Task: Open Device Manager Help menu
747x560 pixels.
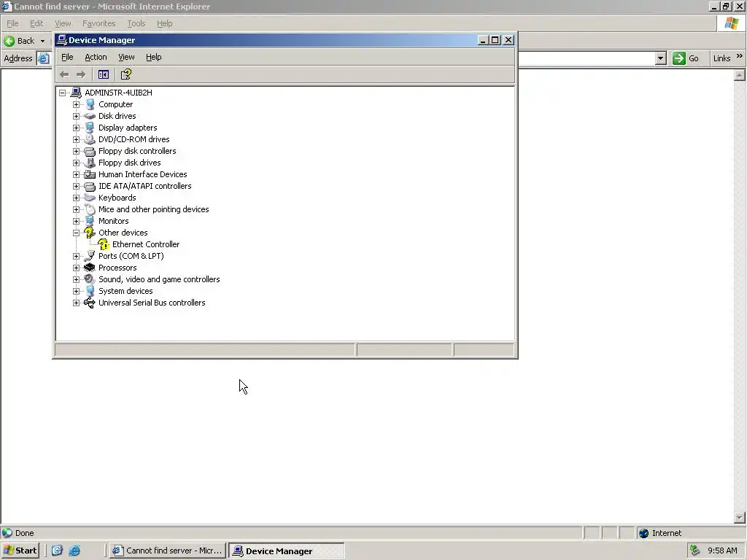Action: (x=153, y=57)
